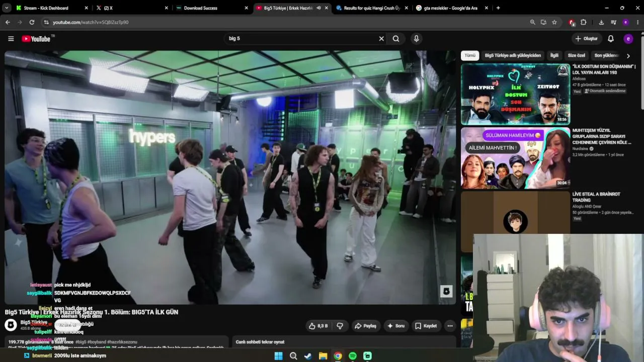Open YouTube notifications bell

[611, 39]
